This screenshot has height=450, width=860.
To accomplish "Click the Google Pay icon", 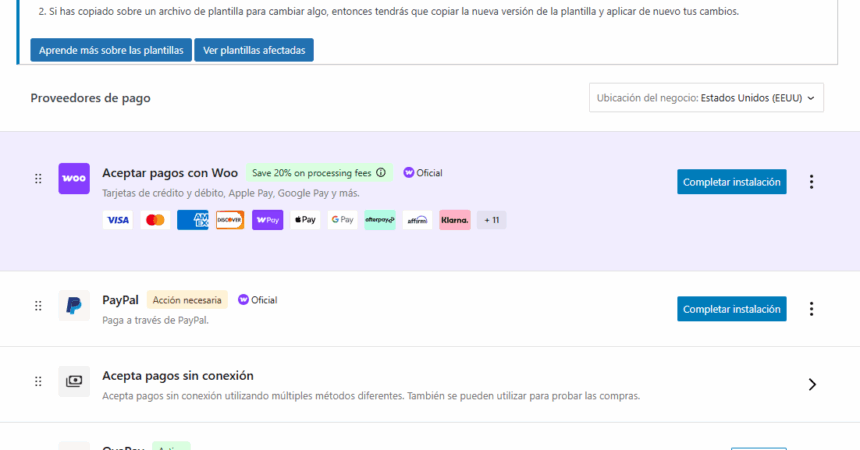I will (x=342, y=220).
